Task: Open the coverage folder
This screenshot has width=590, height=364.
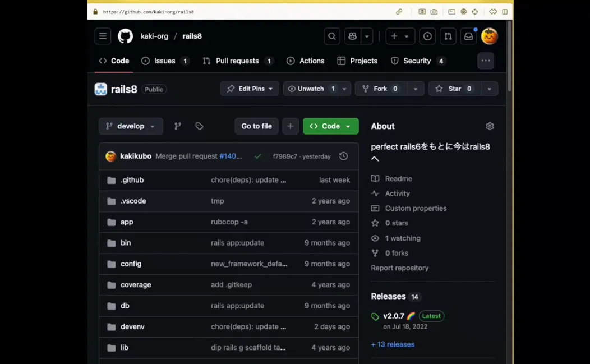Action: pyautogui.click(x=136, y=285)
